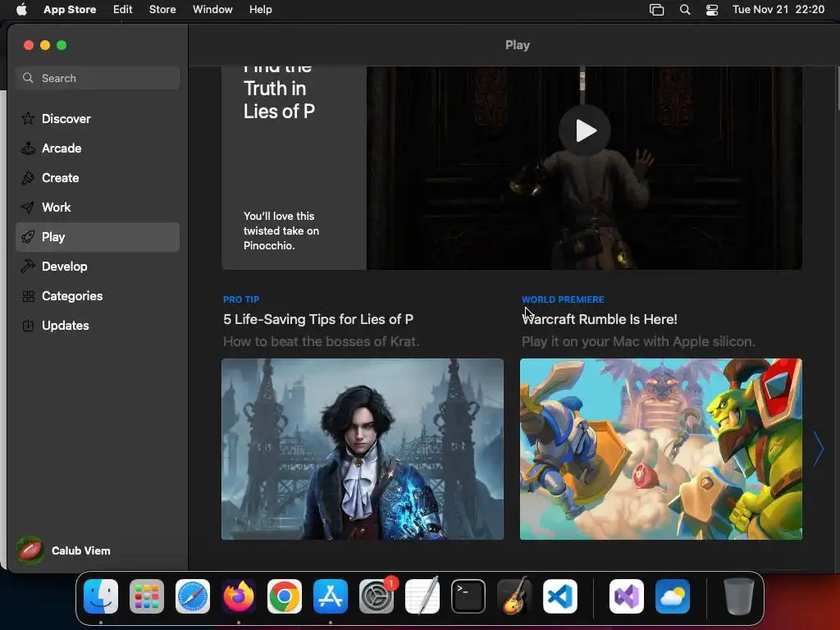Image resolution: width=840 pixels, height=630 pixels.
Task: Launch GarageBand from the dock
Action: pos(514,596)
